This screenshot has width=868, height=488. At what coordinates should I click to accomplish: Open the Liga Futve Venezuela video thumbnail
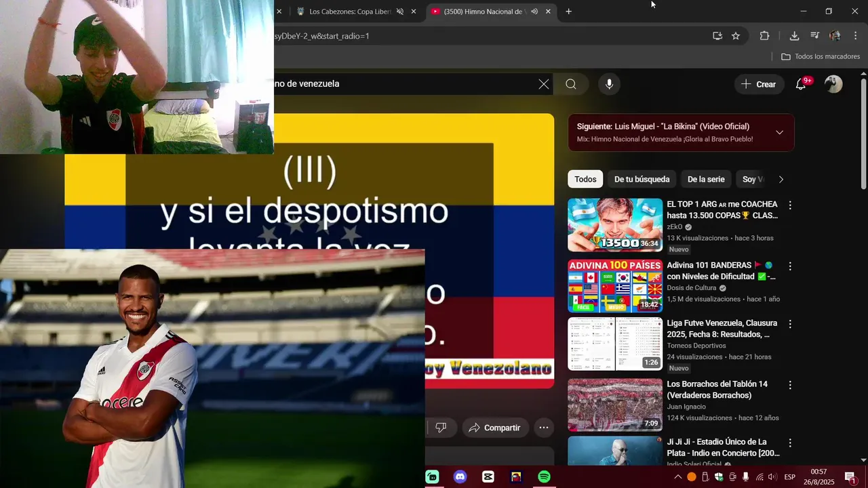click(x=615, y=344)
